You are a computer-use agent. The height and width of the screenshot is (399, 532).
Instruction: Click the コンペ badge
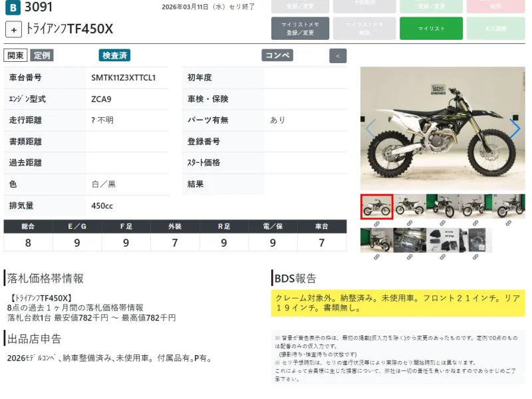pyautogui.click(x=277, y=55)
